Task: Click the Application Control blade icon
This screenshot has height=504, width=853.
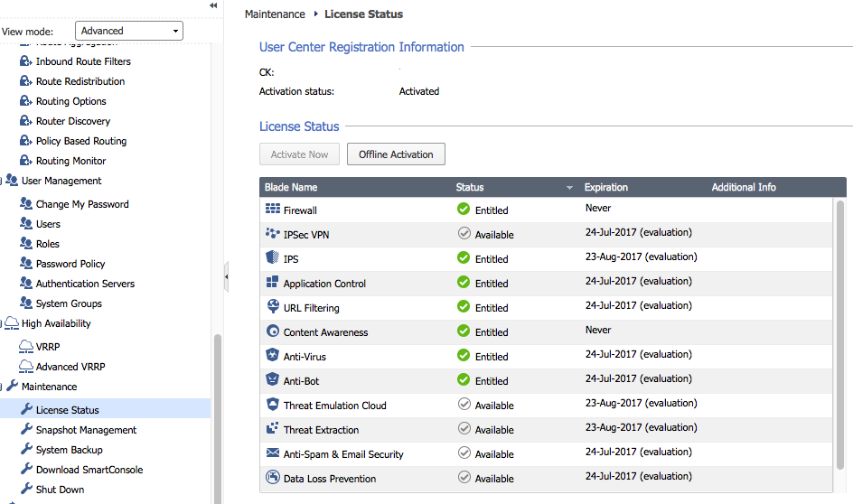Action: coord(273,282)
